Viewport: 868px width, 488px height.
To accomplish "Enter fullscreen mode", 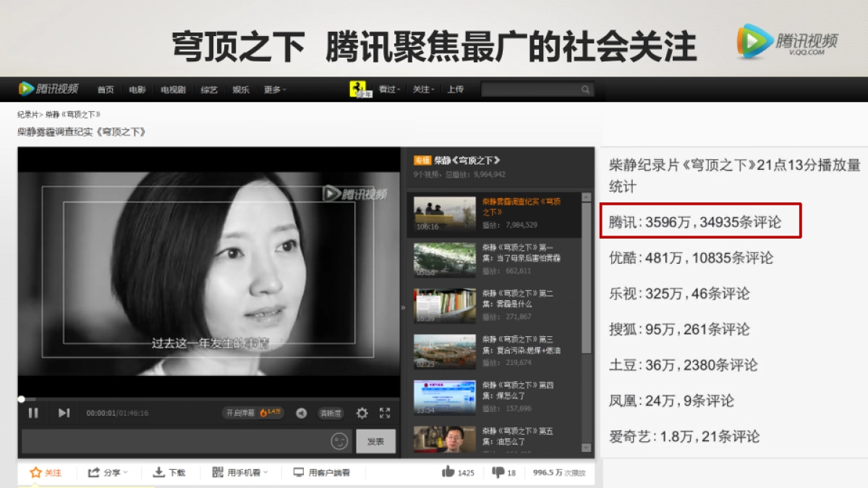I will [383, 413].
